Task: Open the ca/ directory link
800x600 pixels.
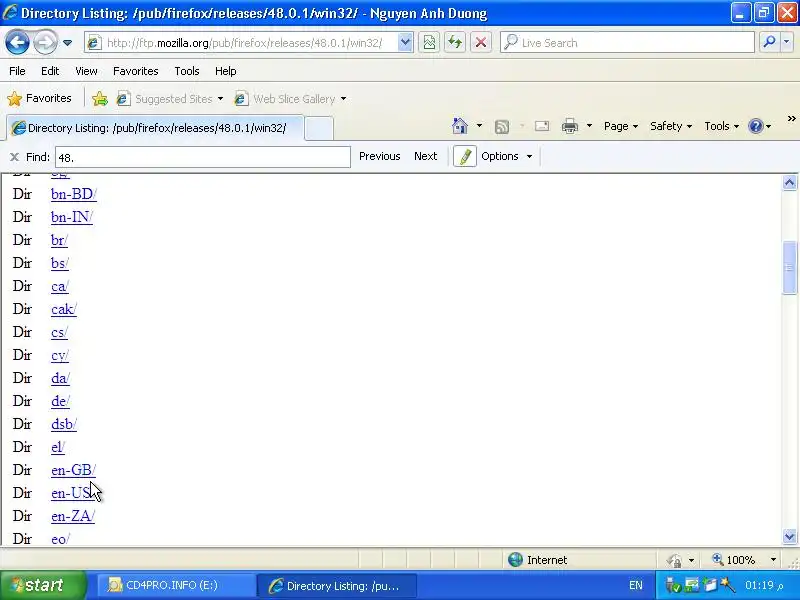Action: pos(60,286)
